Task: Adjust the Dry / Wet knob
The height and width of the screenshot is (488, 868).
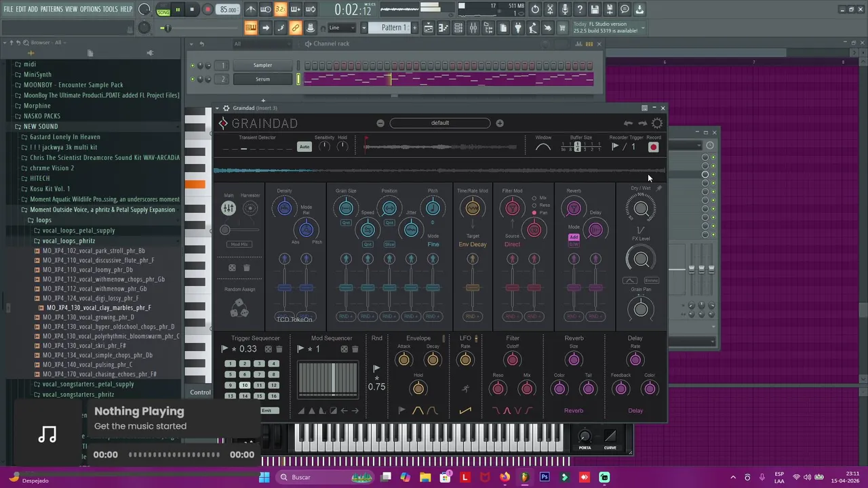Action: [641, 209]
